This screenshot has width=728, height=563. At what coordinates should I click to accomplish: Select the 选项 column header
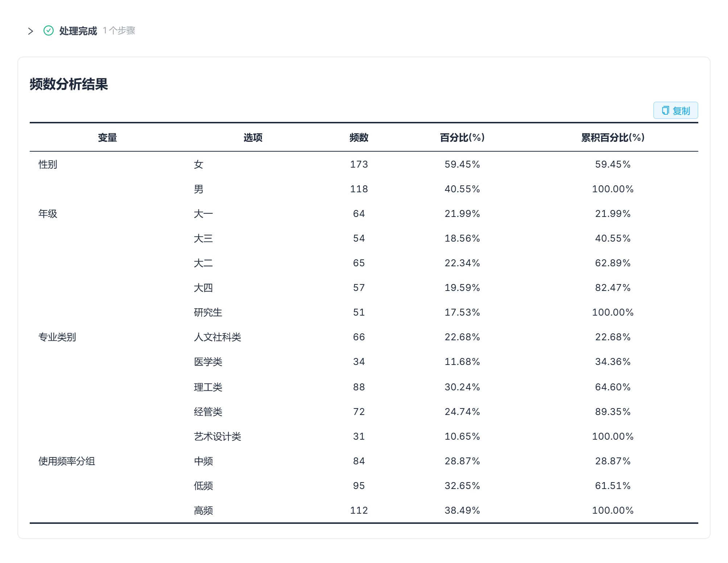click(253, 137)
